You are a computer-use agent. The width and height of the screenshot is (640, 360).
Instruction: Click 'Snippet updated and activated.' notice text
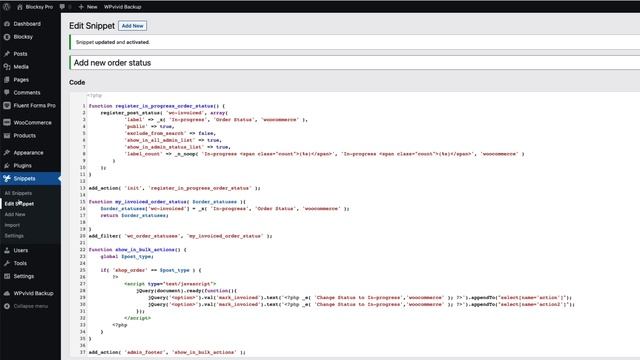[113, 42]
